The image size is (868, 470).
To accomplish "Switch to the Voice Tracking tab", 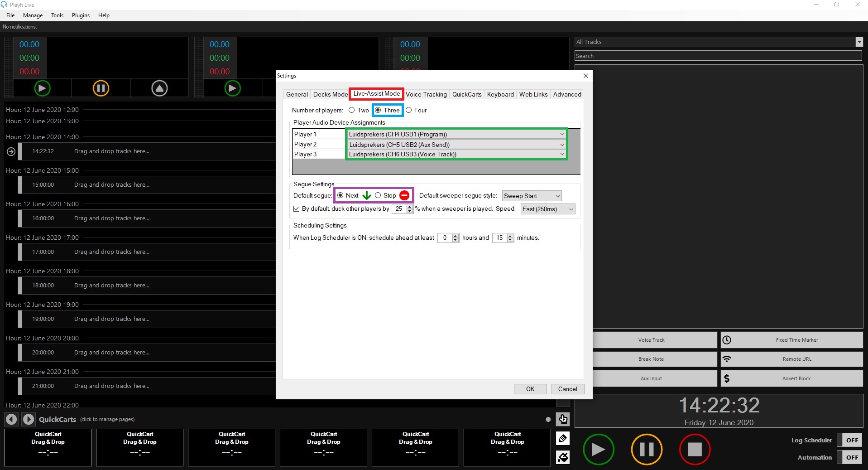I will click(426, 94).
